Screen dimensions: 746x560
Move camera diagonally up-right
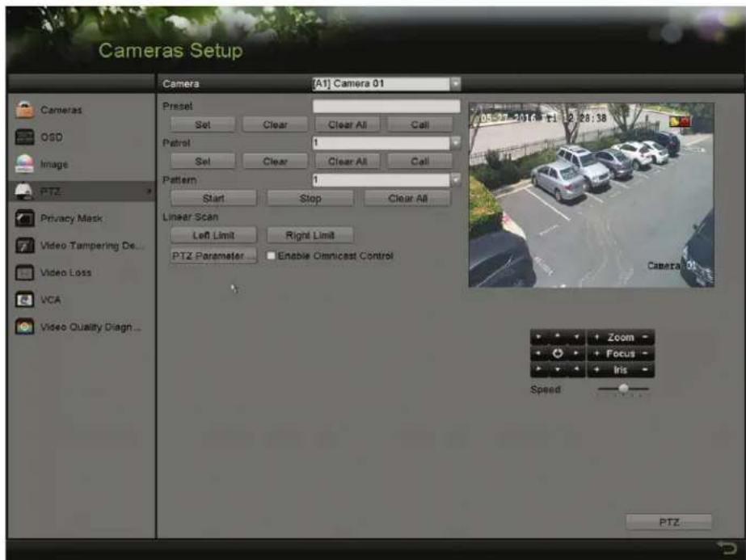coord(576,337)
